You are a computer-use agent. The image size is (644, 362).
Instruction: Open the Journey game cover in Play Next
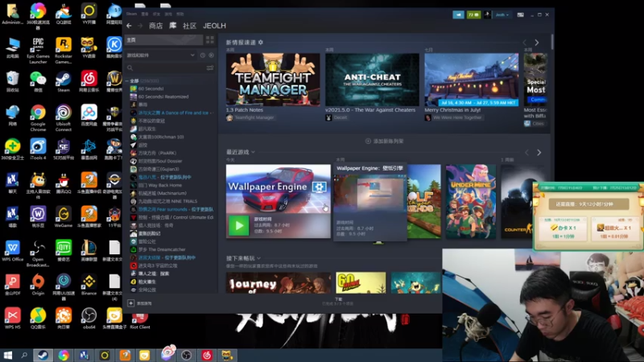(x=278, y=283)
